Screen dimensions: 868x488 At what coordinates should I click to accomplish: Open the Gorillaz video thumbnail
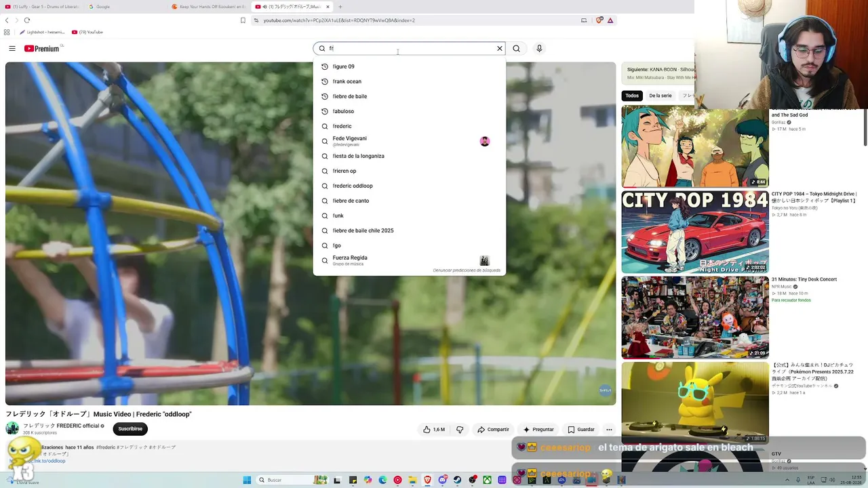click(x=695, y=146)
